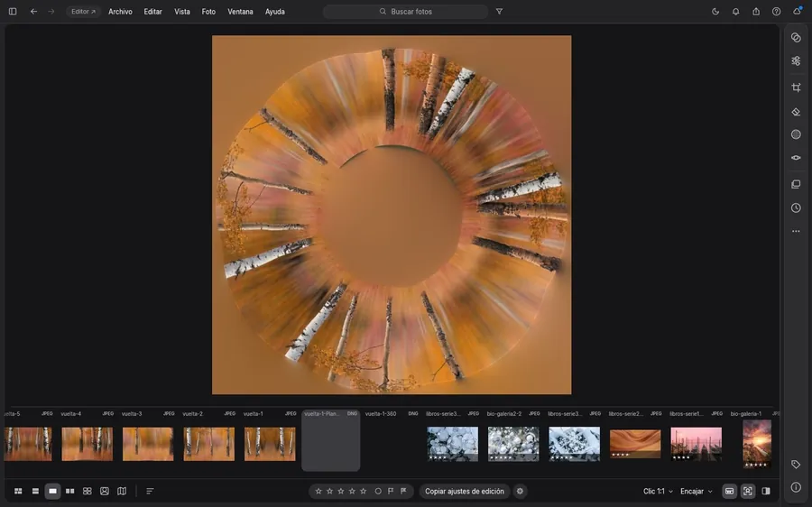Click the Editor button
Viewport: 812px width, 507px height.
tap(83, 12)
